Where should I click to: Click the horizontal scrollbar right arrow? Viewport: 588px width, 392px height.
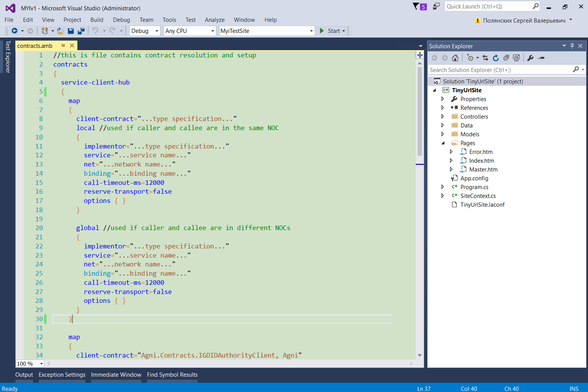point(412,363)
